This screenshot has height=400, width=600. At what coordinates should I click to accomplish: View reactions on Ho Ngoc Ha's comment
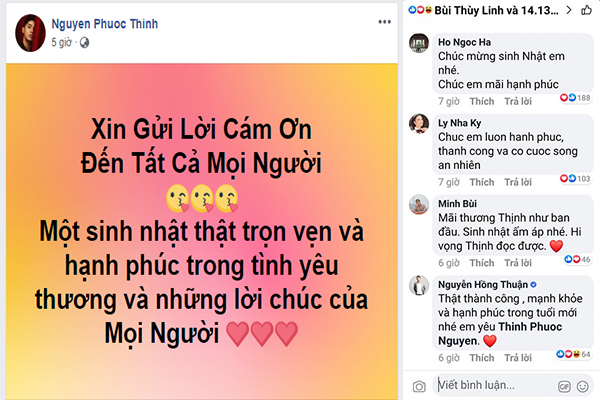click(575, 98)
